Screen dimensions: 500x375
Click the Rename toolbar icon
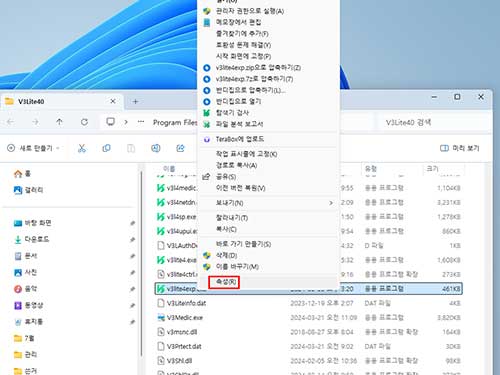[156, 148]
